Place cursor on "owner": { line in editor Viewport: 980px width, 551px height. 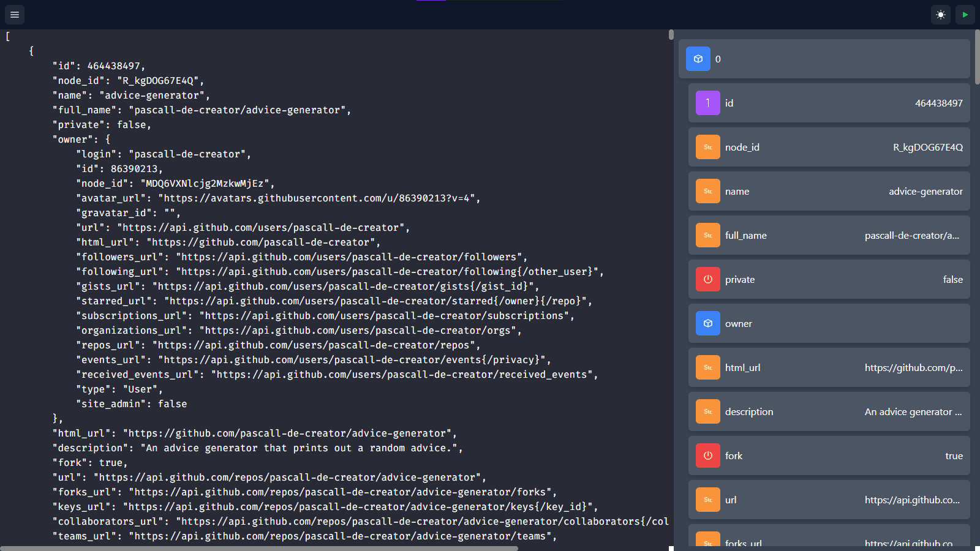(81, 139)
